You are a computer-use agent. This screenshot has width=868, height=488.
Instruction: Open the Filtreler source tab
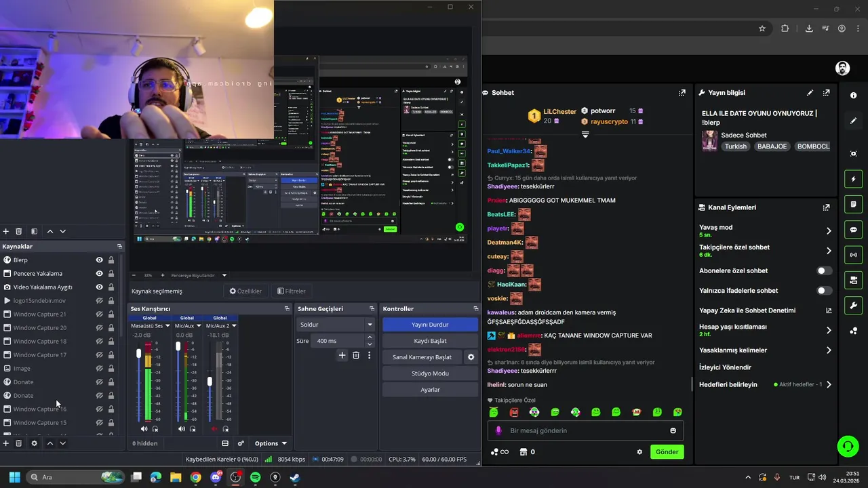(292, 291)
